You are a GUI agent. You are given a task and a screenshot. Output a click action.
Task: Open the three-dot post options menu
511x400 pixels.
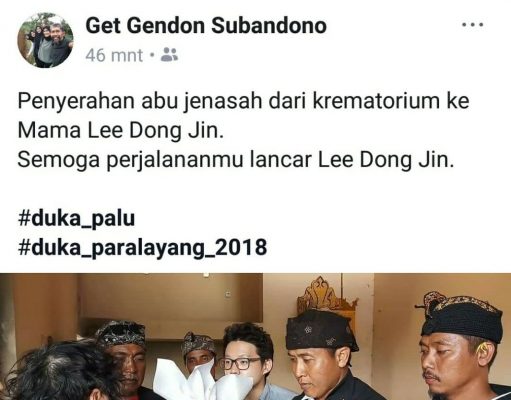tap(472, 25)
